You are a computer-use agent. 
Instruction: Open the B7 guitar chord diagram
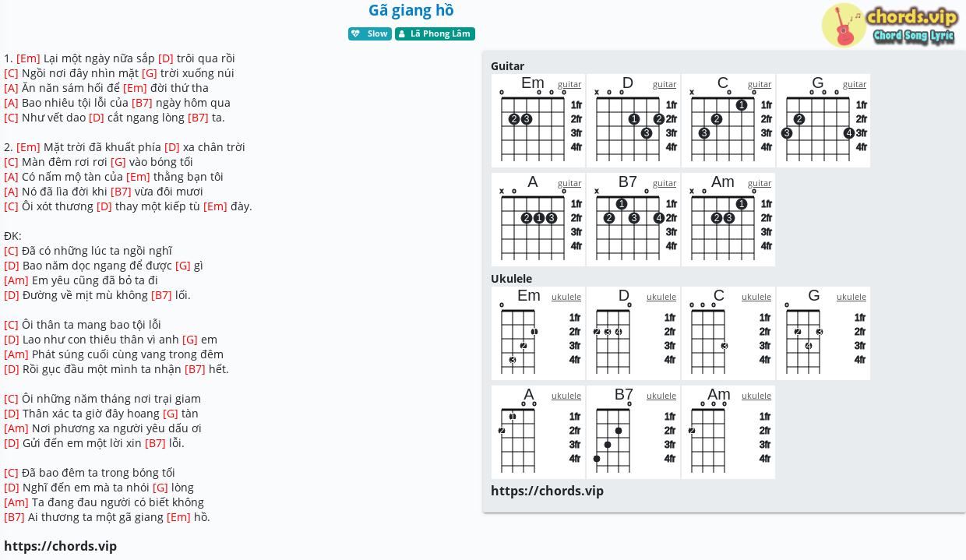point(633,220)
